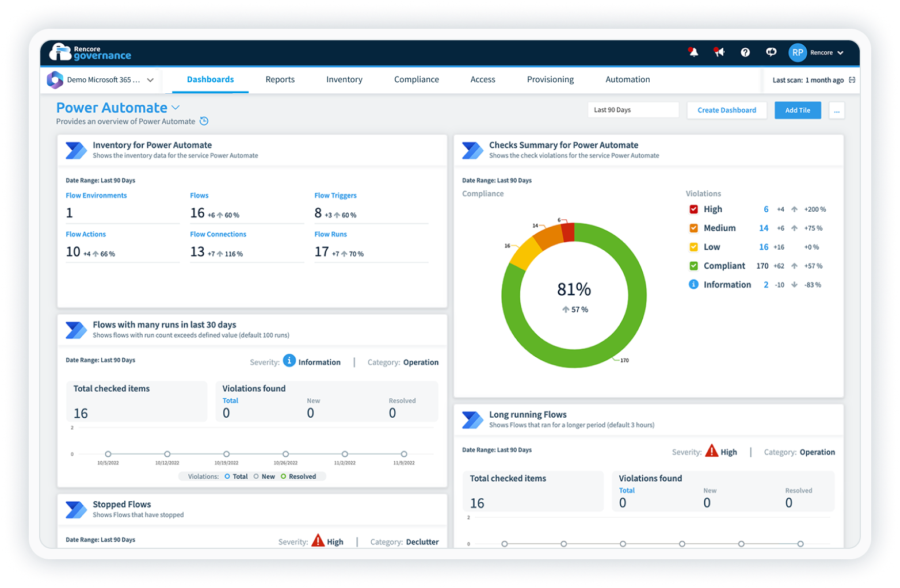Open the Flow Environments link
The height and width of the screenshot is (588, 900).
click(96, 196)
